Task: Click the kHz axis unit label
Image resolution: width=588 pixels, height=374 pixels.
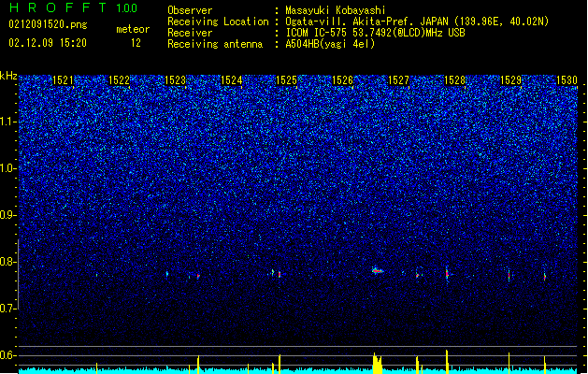Action: [8, 76]
